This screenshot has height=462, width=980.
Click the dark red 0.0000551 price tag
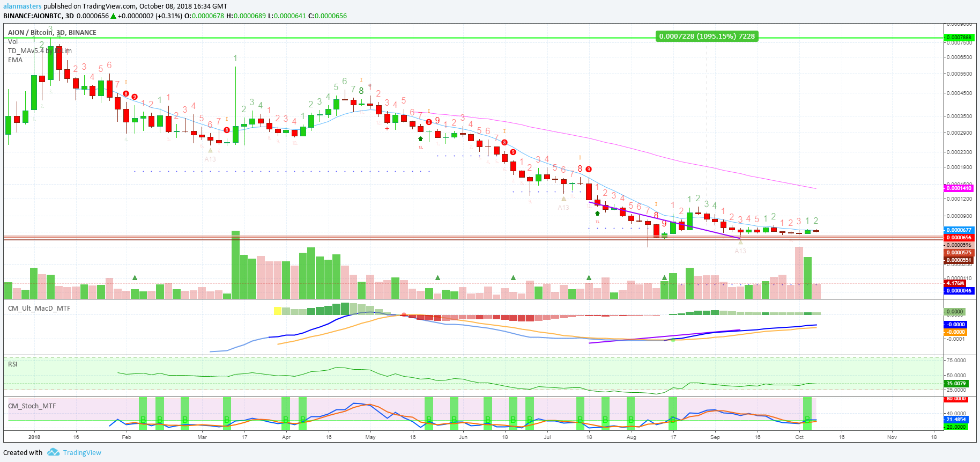(x=959, y=260)
